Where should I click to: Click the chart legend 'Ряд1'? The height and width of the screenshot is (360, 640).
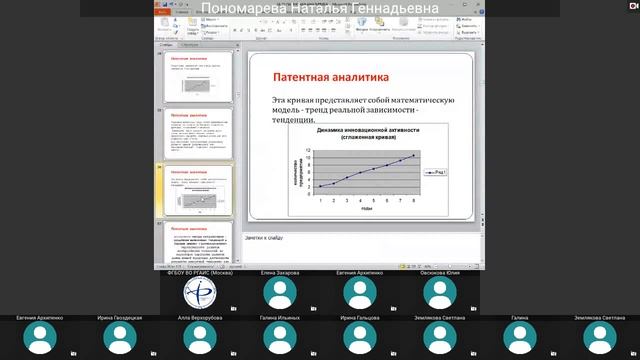click(435, 172)
